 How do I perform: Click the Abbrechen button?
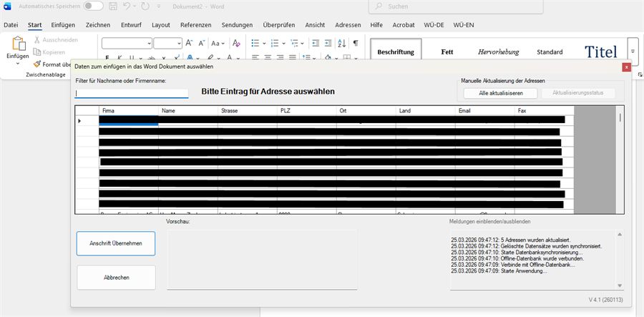116,278
